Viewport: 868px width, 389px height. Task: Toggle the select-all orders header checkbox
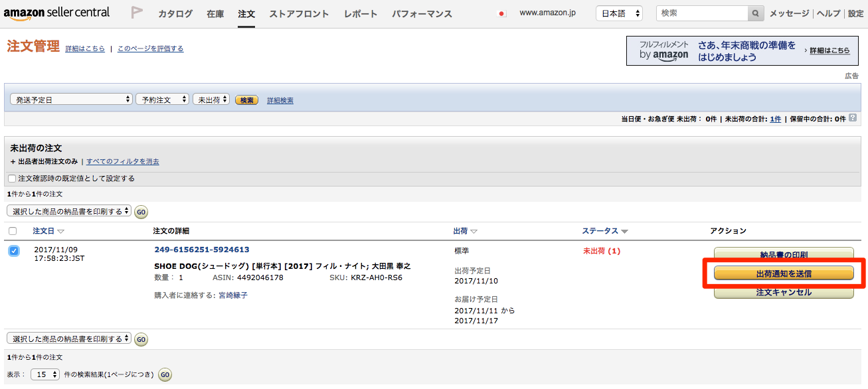pos(13,231)
